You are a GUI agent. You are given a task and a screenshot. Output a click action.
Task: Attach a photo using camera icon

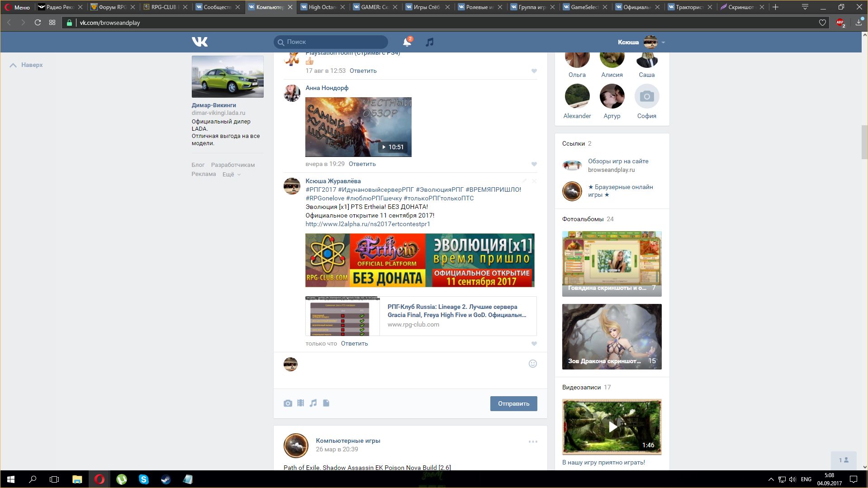[288, 403]
